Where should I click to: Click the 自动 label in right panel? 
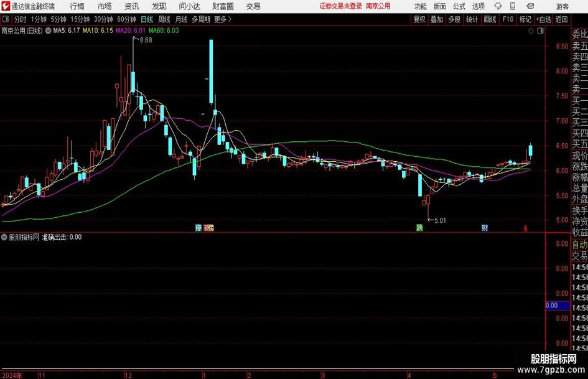point(580,245)
